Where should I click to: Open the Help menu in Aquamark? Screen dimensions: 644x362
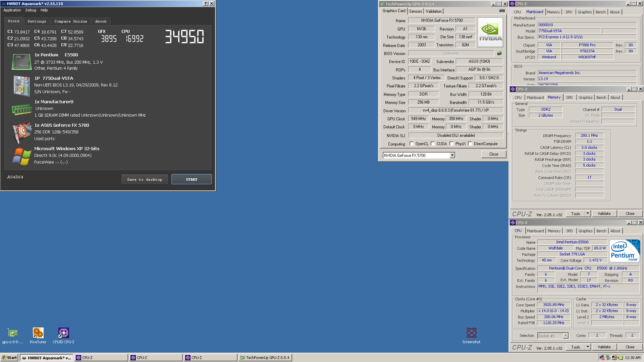(x=44, y=10)
